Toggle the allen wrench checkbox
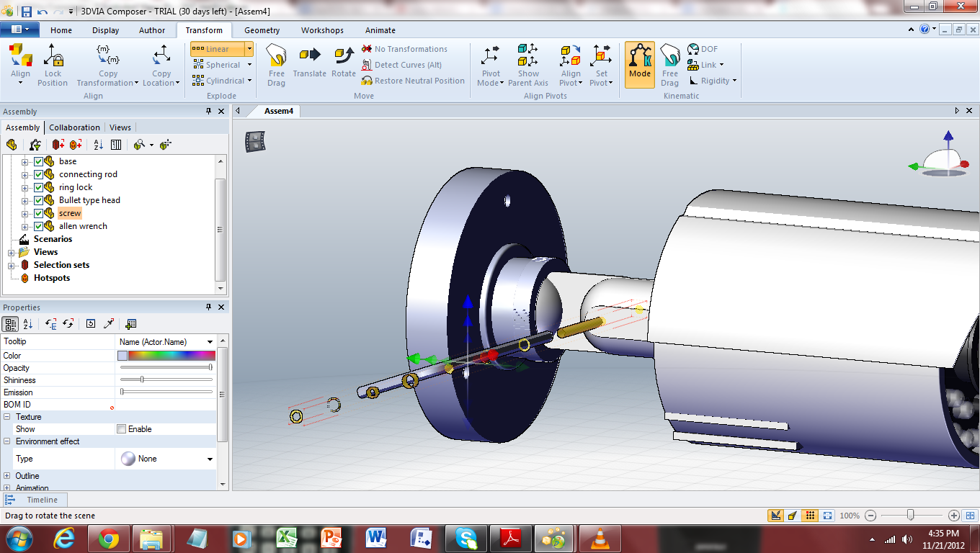Image resolution: width=980 pixels, height=553 pixels. coord(39,226)
